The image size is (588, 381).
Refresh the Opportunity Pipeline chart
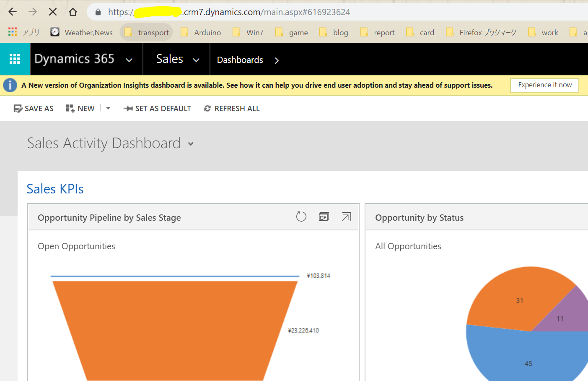301,217
